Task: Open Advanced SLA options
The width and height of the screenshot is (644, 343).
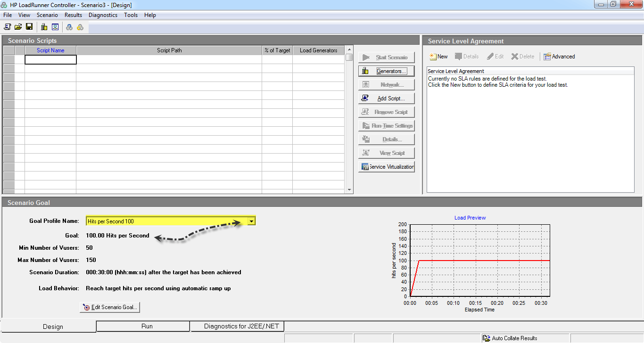Action: pyautogui.click(x=559, y=57)
